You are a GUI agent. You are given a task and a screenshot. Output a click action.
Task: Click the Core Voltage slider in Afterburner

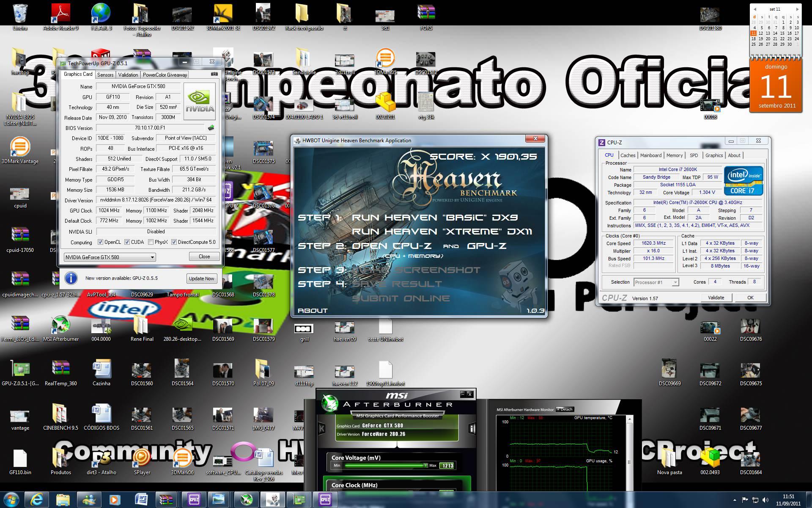coord(386,466)
